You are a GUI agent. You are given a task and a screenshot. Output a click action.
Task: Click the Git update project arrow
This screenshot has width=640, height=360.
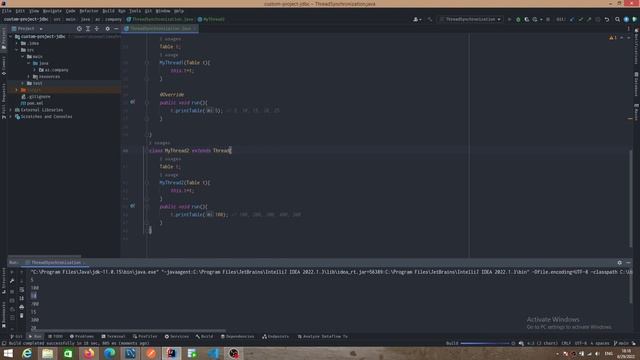[572, 19]
